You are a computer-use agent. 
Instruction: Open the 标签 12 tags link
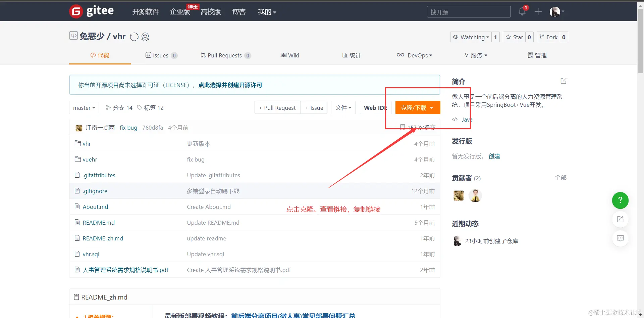pyautogui.click(x=150, y=107)
